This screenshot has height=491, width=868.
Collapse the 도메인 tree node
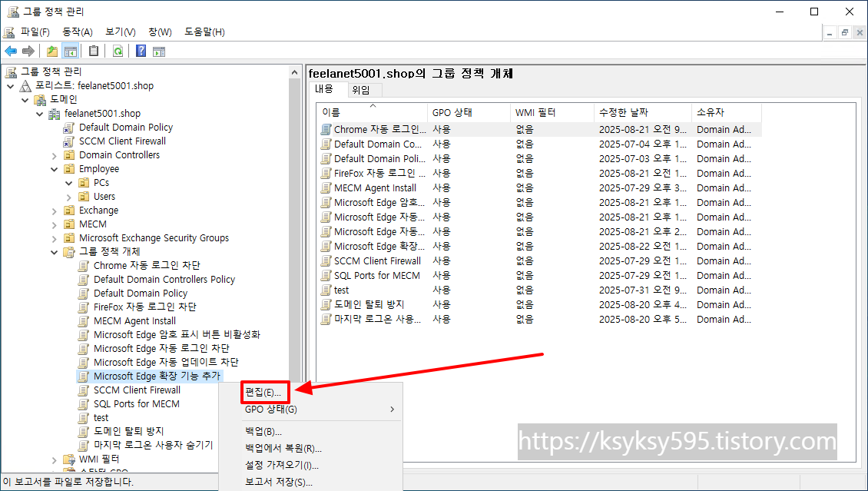(x=25, y=100)
